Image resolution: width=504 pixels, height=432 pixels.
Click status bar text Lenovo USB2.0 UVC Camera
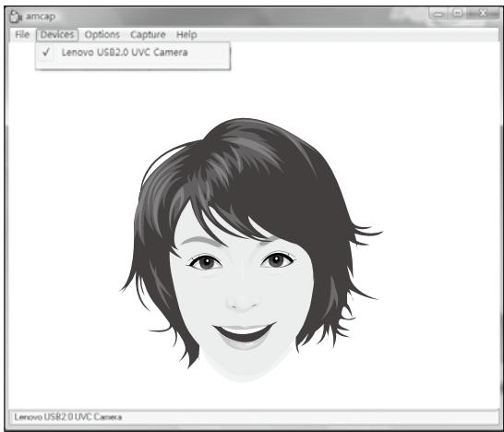pos(68,417)
